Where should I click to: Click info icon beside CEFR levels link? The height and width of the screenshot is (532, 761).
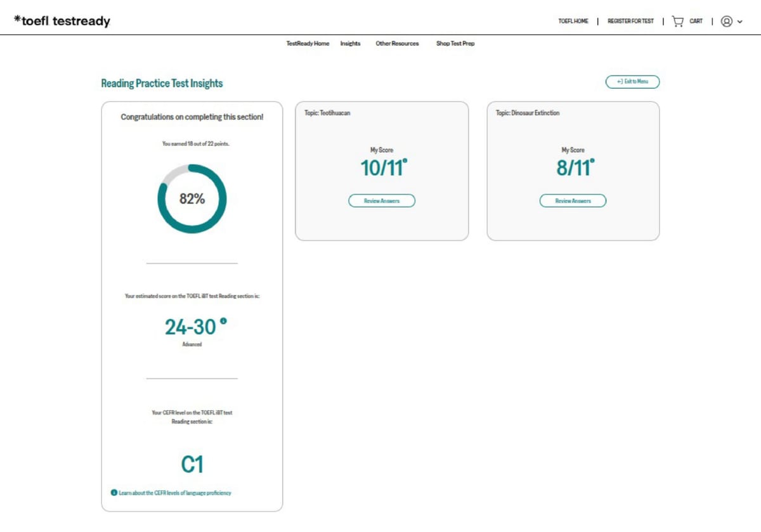(x=114, y=492)
